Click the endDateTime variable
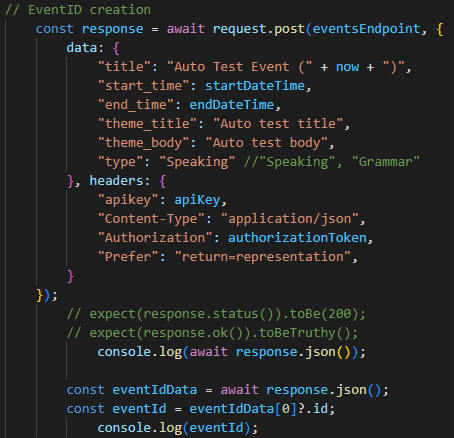 pos(231,105)
